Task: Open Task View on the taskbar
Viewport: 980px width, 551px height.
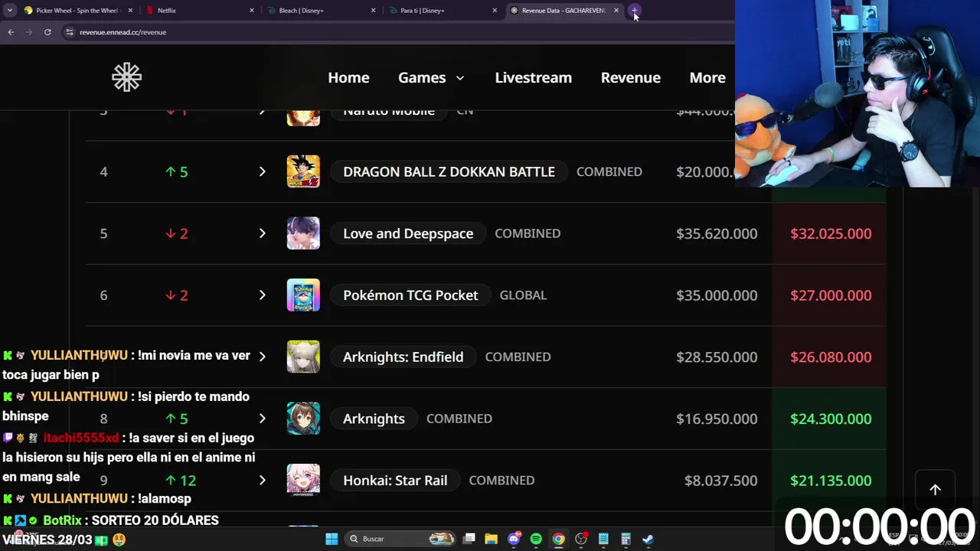Action: point(469,539)
